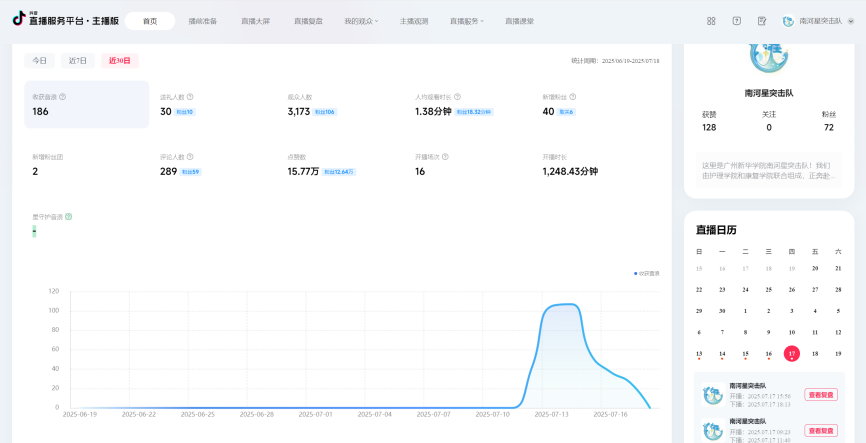Image resolution: width=866 pixels, height=443 pixels.
Task: Click 查看复盘 for the 15:56 broadcast
Action: (821, 394)
